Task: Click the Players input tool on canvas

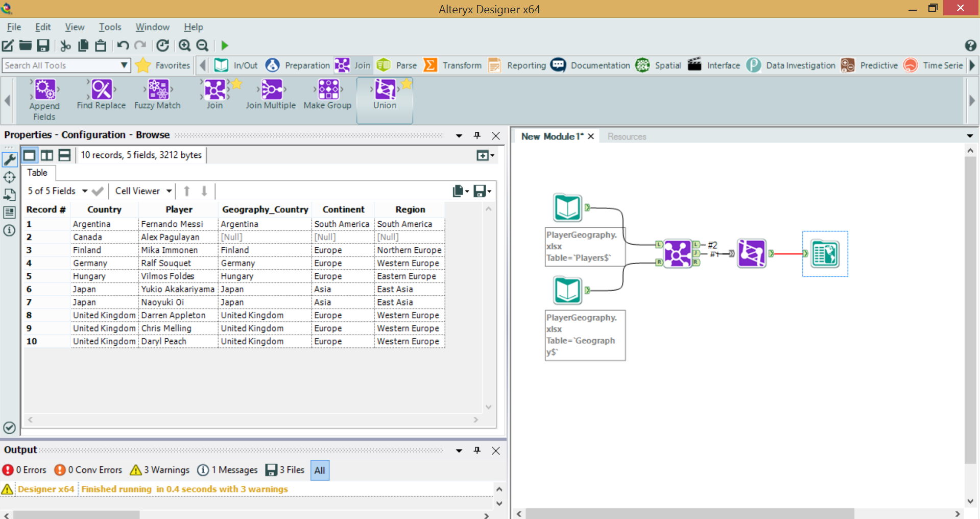Action: (567, 207)
